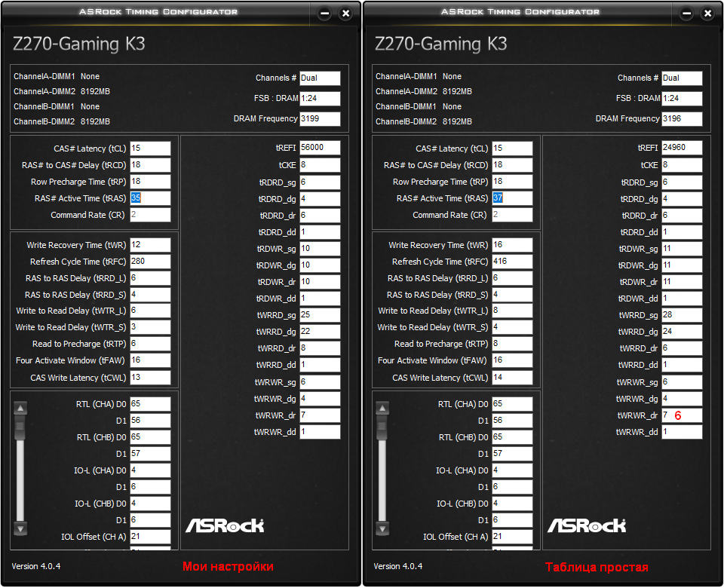Click tWRRD_dg field showing 22

pyautogui.click(x=320, y=332)
